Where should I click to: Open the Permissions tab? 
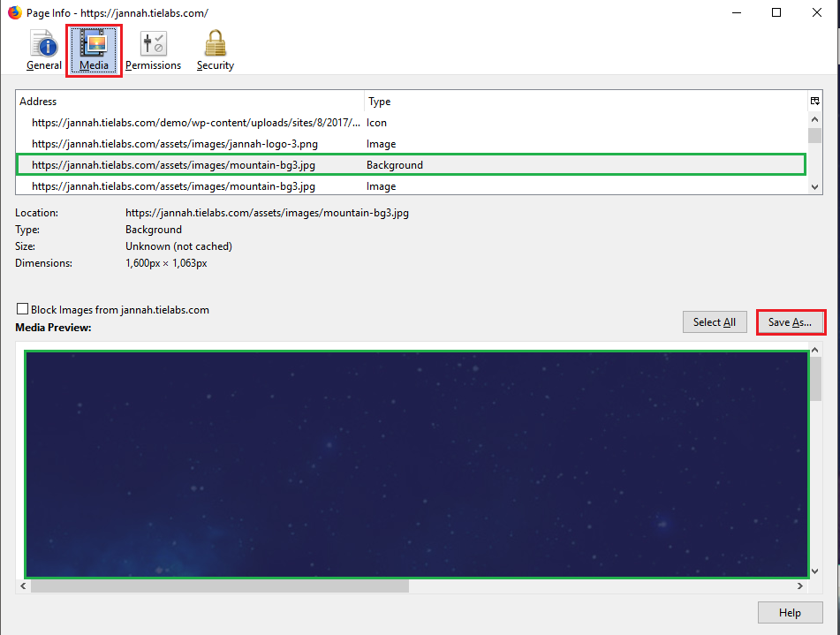[x=153, y=50]
